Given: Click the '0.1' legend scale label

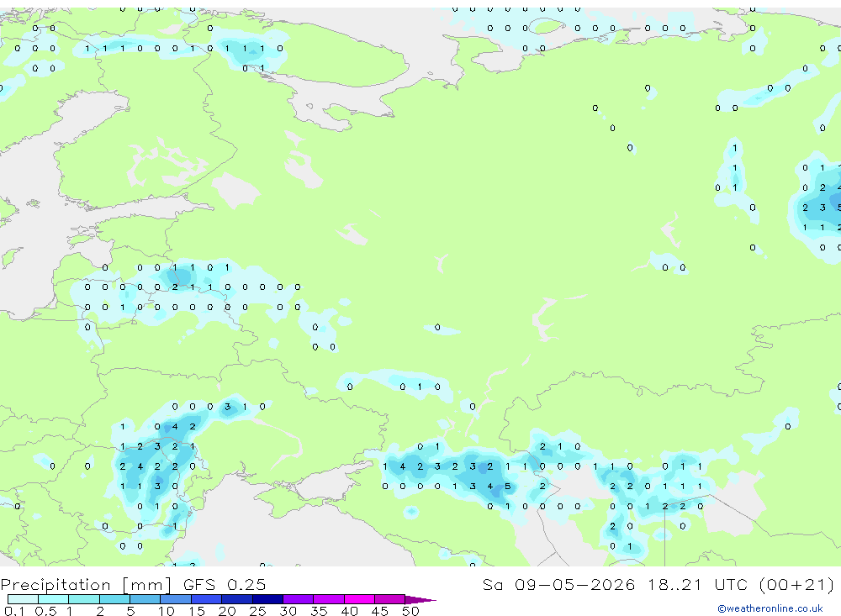Looking at the screenshot, I should pyautogui.click(x=14, y=611).
